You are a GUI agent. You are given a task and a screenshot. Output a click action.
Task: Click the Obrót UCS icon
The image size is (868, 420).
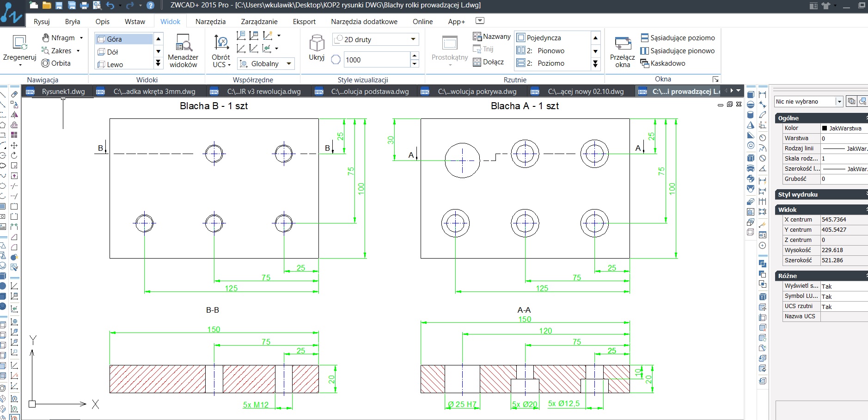(221, 43)
